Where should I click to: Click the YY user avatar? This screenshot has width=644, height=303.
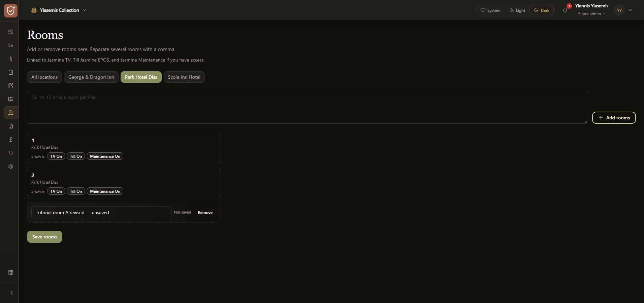pyautogui.click(x=619, y=10)
